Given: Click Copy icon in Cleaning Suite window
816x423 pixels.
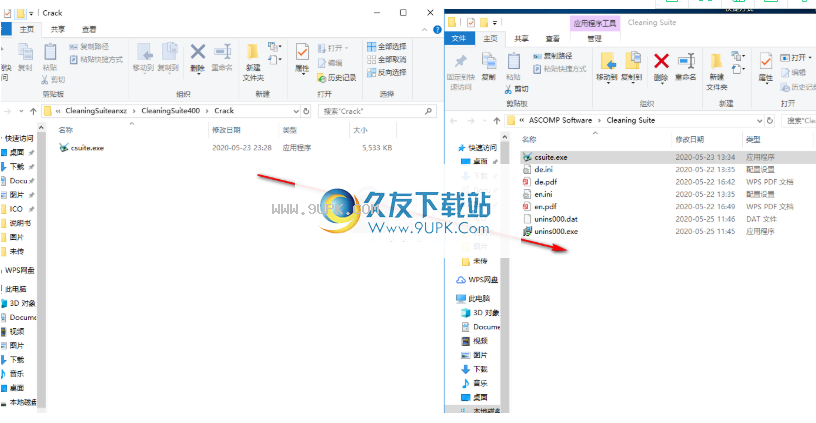Looking at the screenshot, I should click(489, 67).
